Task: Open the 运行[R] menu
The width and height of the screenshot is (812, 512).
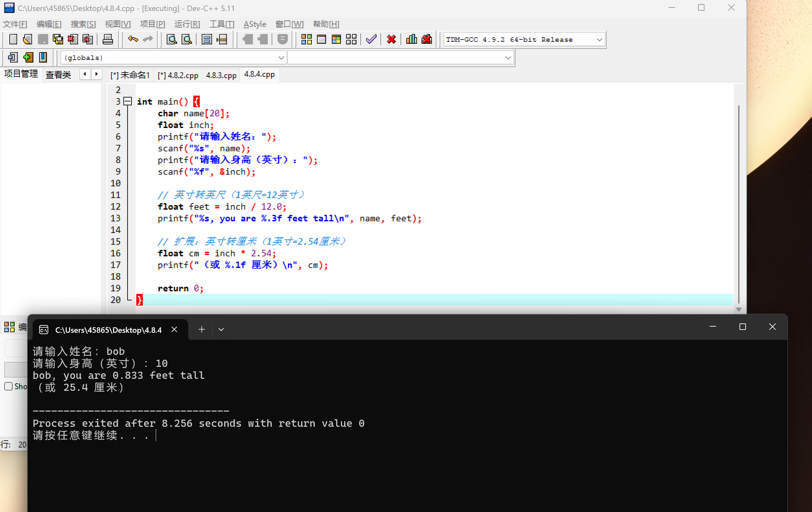Action: pyautogui.click(x=187, y=24)
